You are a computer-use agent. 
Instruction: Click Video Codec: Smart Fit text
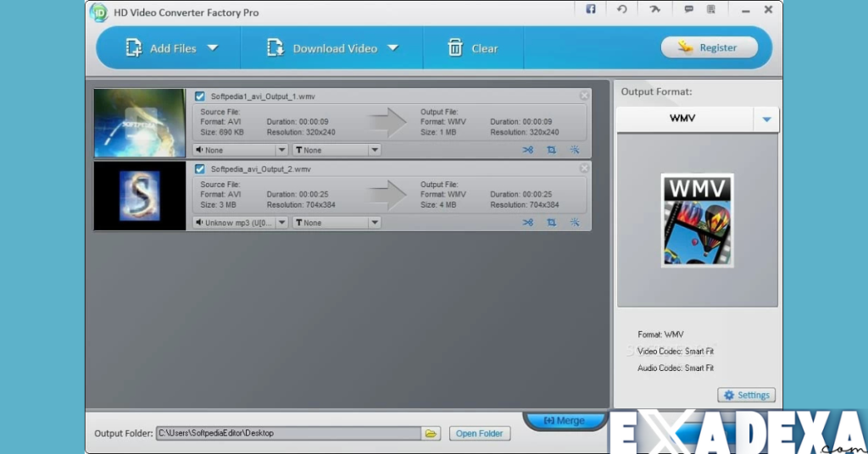click(676, 352)
